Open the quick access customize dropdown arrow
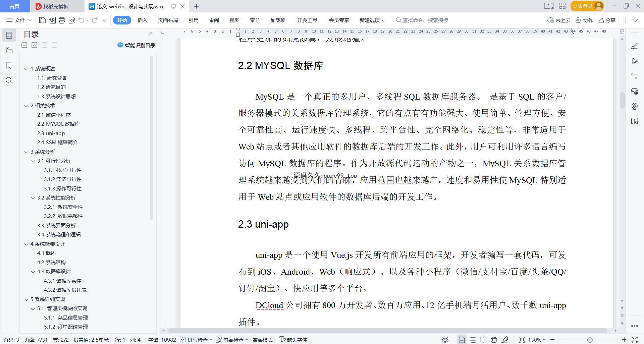 coord(105,20)
